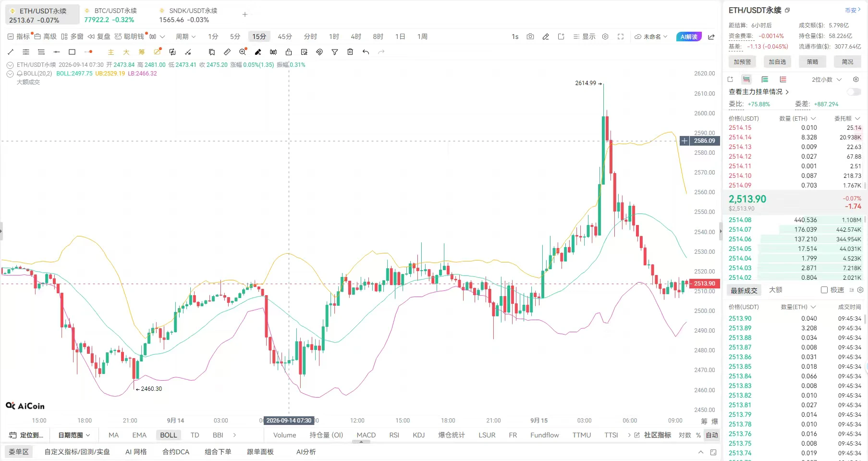Open the 2位小数 decimal precision dropdown
Viewport: 868px width, 461px height.
[x=827, y=79]
